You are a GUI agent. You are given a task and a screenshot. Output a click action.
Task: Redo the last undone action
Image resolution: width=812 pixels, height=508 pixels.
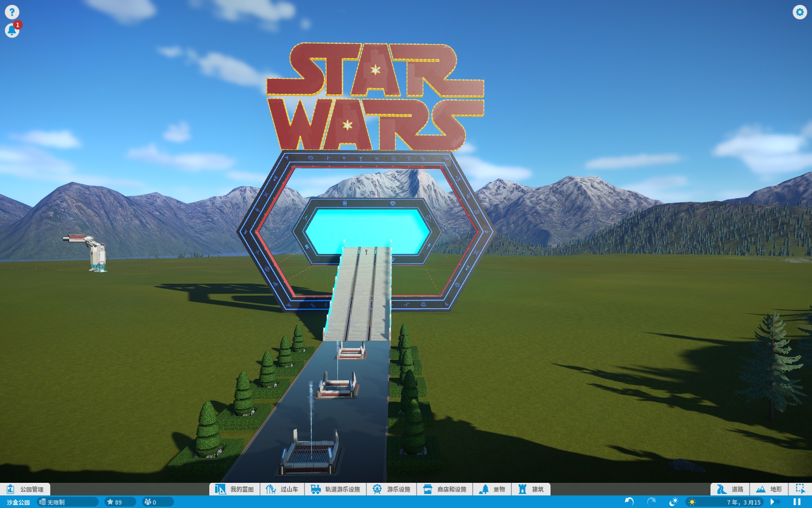651,502
